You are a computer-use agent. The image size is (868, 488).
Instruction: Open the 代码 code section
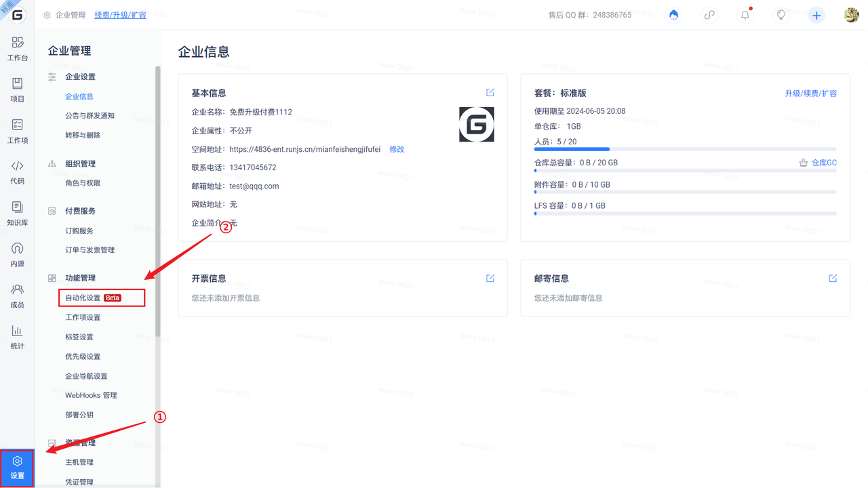click(x=18, y=172)
